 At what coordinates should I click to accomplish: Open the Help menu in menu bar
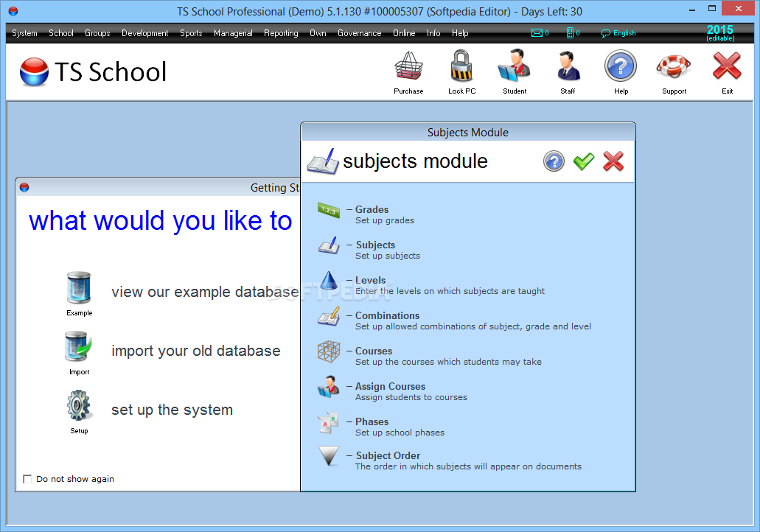(x=460, y=33)
